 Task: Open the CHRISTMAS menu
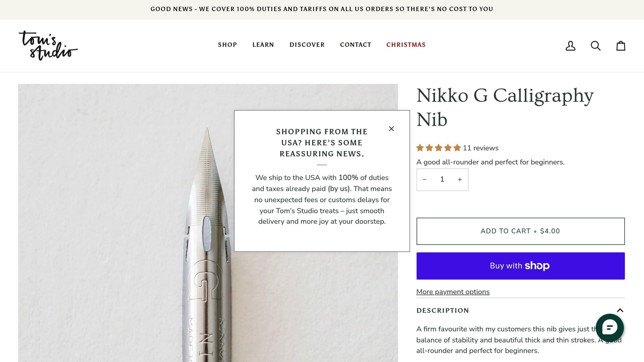(406, 45)
